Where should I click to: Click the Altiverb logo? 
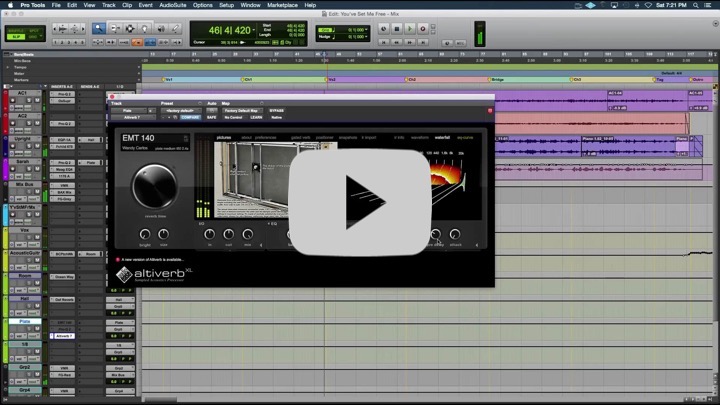(x=154, y=274)
